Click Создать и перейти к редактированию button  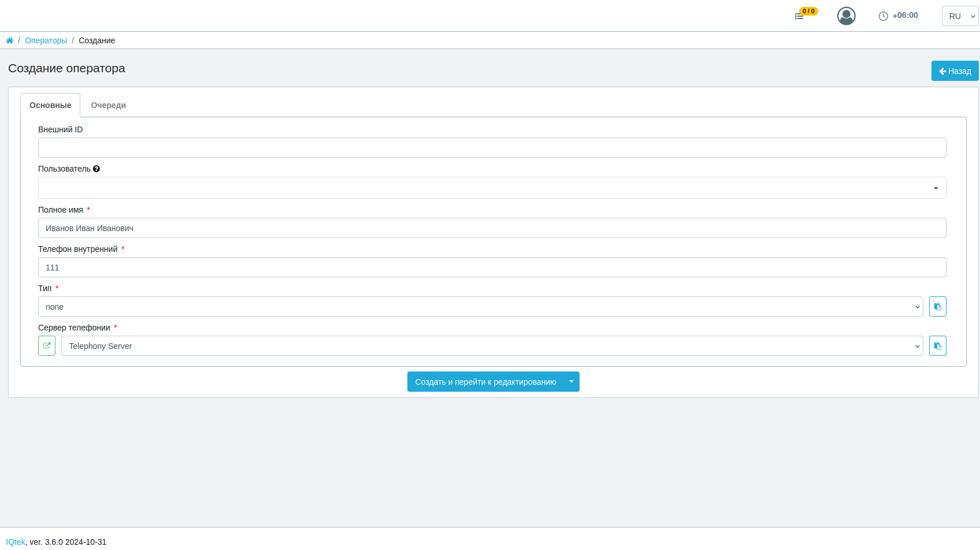click(486, 382)
